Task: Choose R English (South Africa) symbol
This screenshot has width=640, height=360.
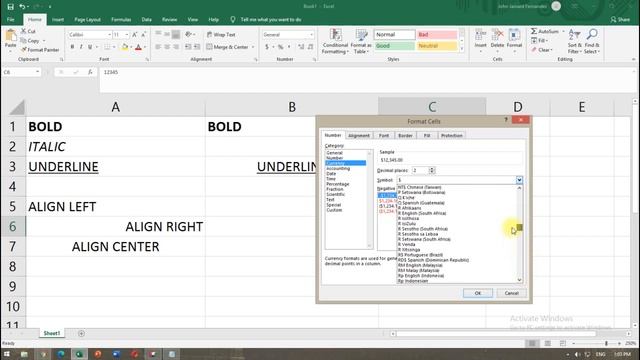Action: (x=422, y=213)
